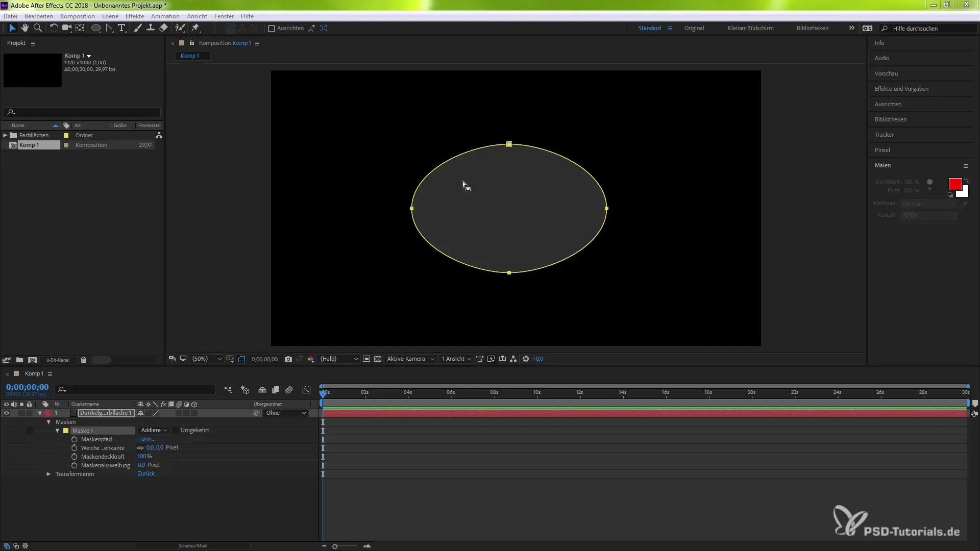Screen dimensions: 980x551
Task: Open the Fenster menu
Action: tap(224, 16)
